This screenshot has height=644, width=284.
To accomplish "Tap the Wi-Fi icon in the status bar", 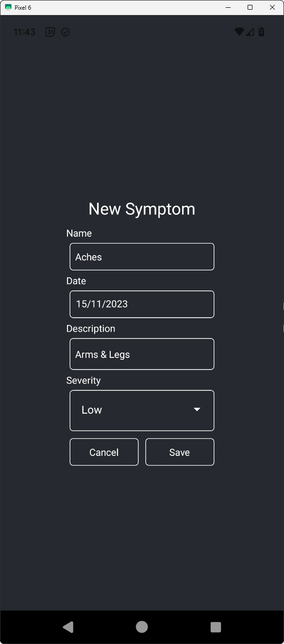I will tap(239, 31).
